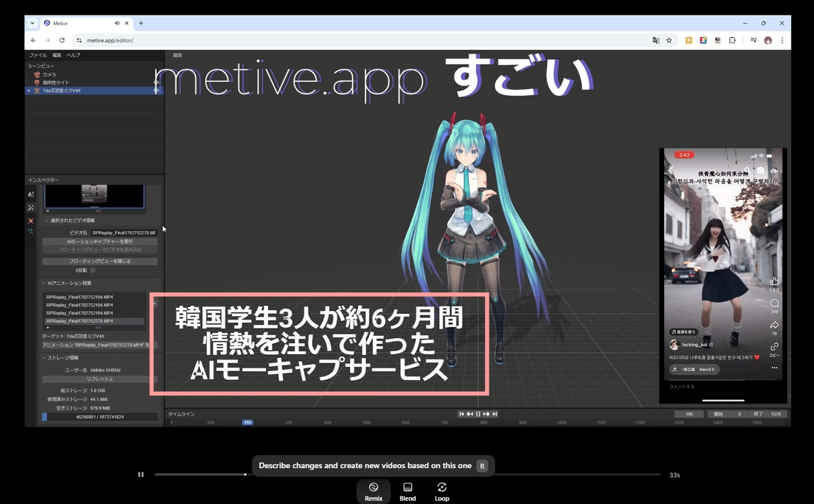This screenshot has width=814, height=504.
Task: Click the Remix icon below the video
Action: point(373,488)
